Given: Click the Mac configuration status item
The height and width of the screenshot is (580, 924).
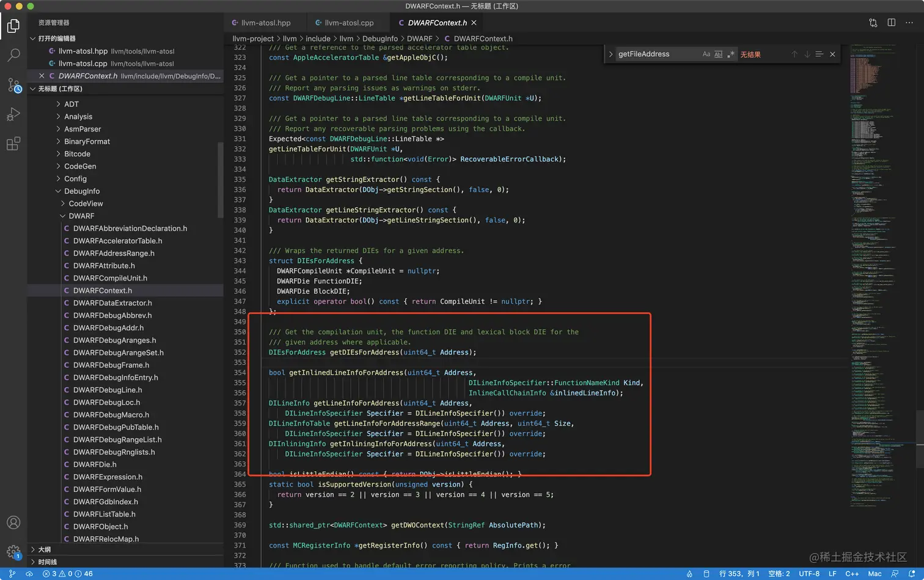Looking at the screenshot, I should pyautogui.click(x=875, y=574).
